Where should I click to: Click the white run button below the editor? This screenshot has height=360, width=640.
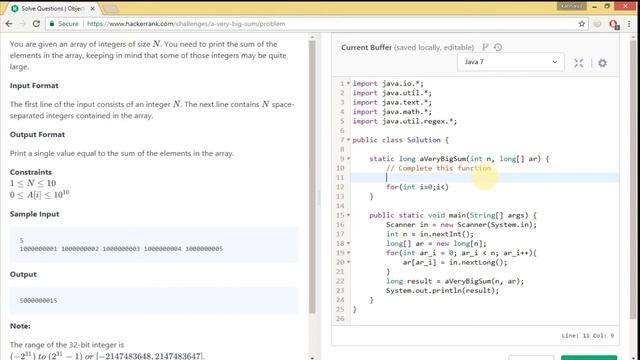click(531, 358)
